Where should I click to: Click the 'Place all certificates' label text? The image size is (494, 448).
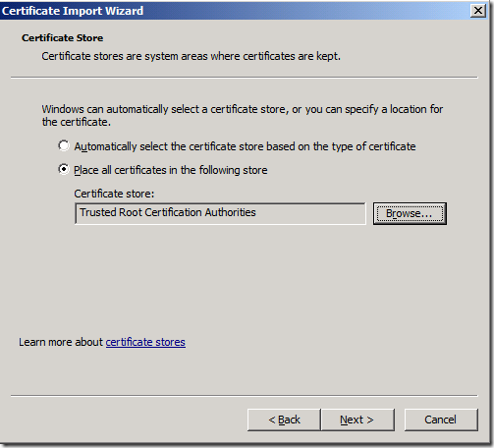click(171, 170)
